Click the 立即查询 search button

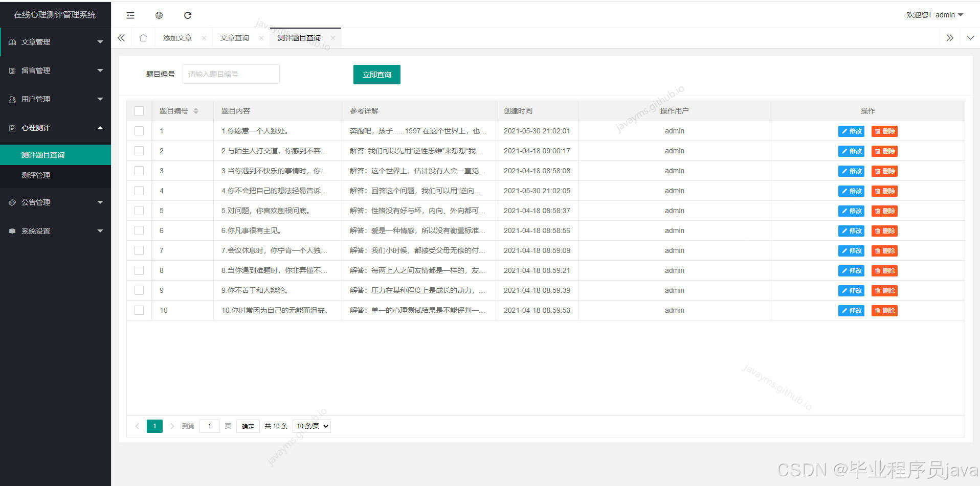coord(376,74)
